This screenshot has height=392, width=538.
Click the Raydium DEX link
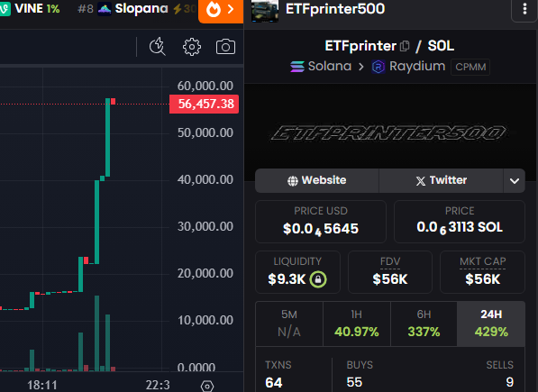pyautogui.click(x=408, y=66)
